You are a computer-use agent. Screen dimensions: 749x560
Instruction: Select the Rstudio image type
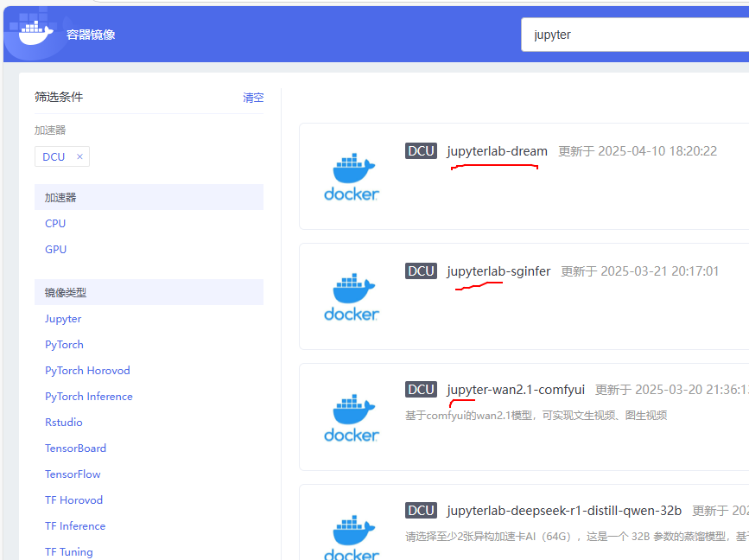click(64, 423)
